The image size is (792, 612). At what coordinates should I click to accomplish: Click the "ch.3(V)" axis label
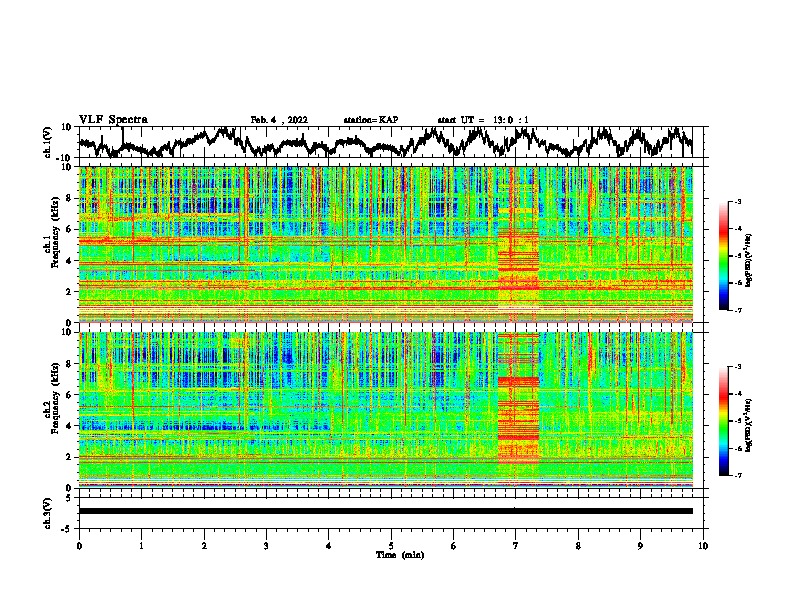47,513
